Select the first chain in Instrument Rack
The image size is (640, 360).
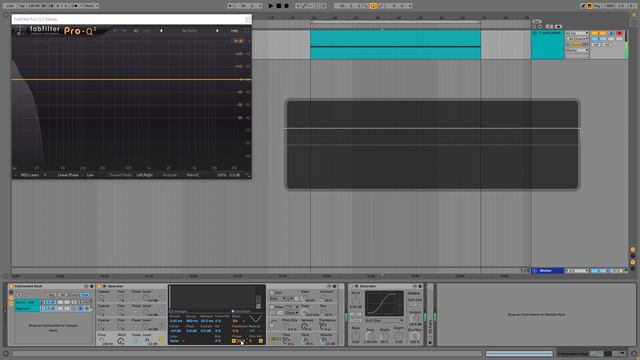point(27,302)
